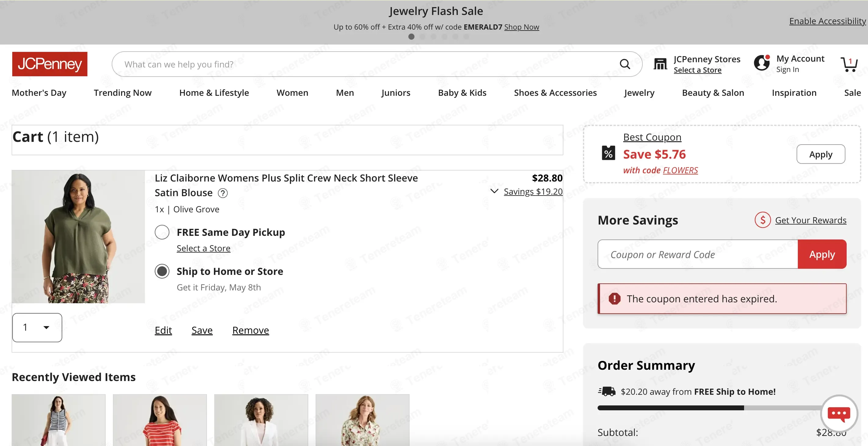Open the quantity dropdown showing 1

37,327
